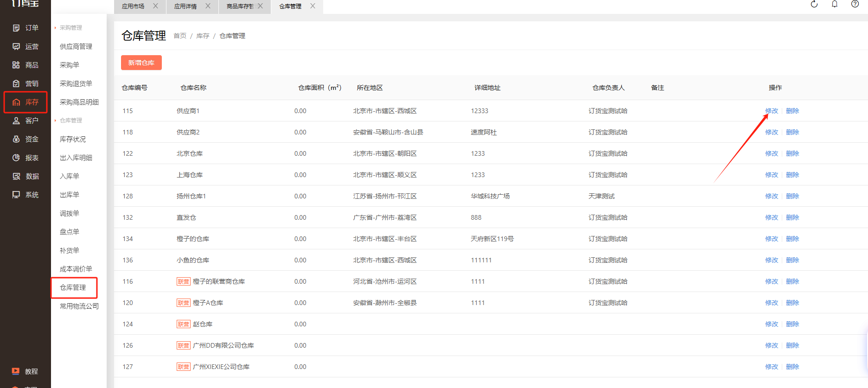Close the 商品库存 tab

(x=260, y=6)
